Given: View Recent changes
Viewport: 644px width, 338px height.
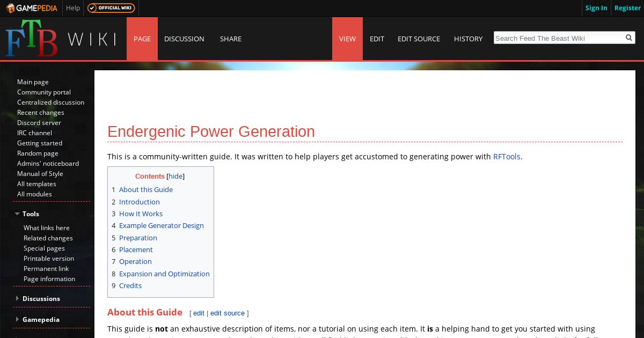Looking at the screenshot, I should [x=41, y=112].
